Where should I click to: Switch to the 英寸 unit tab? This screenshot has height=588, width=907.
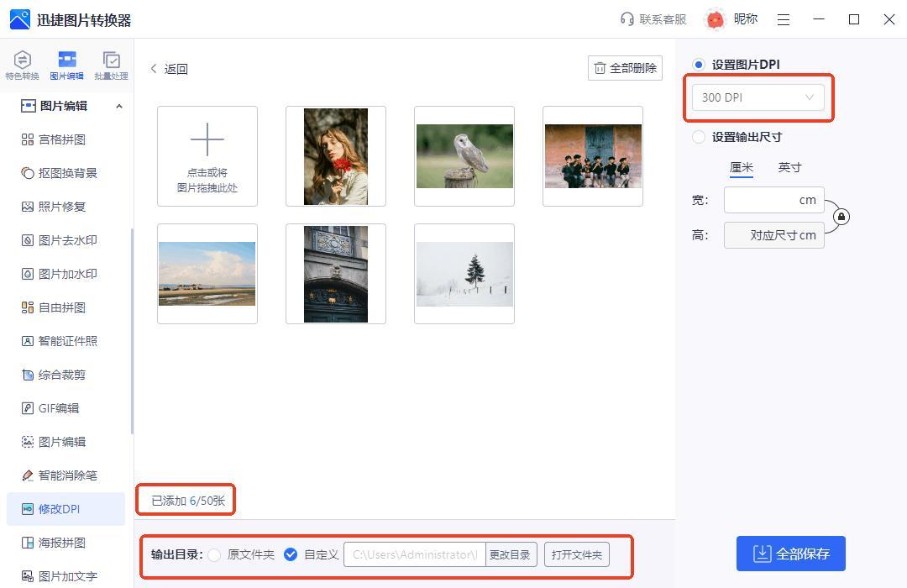click(x=789, y=167)
